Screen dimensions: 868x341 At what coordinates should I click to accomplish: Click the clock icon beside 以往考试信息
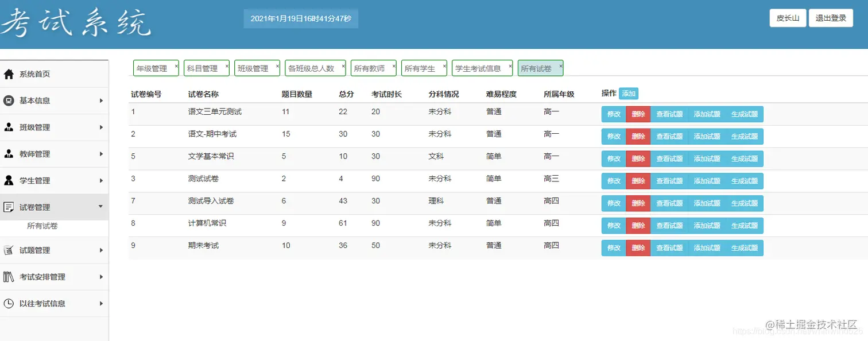[x=9, y=303]
